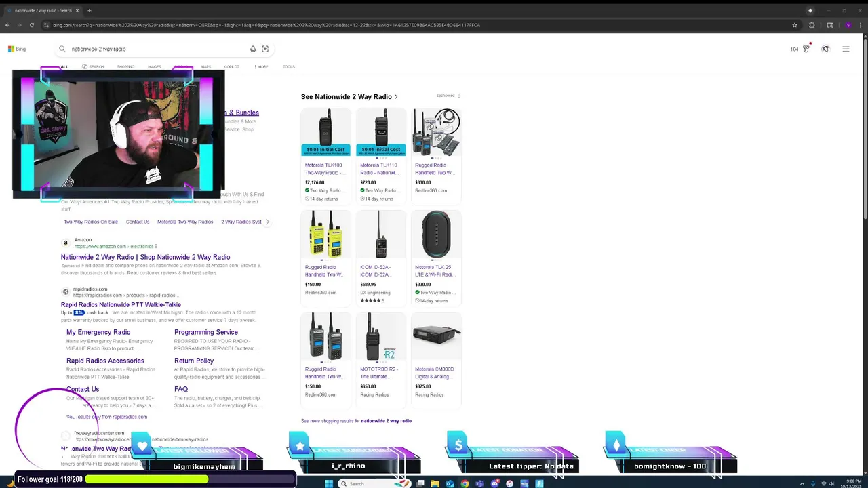Open the My Emergency Radio sitelink
Image resolution: width=868 pixels, height=488 pixels.
coord(98,332)
